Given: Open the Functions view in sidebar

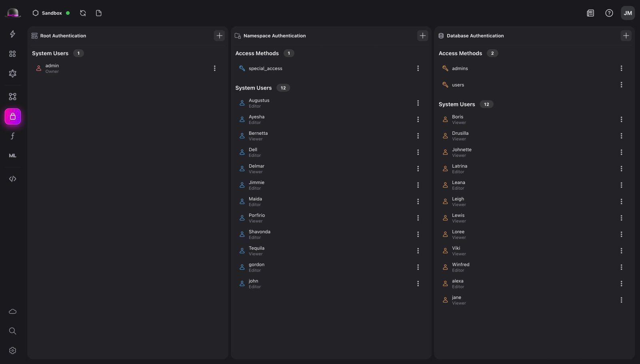Looking at the screenshot, I should 12,136.
